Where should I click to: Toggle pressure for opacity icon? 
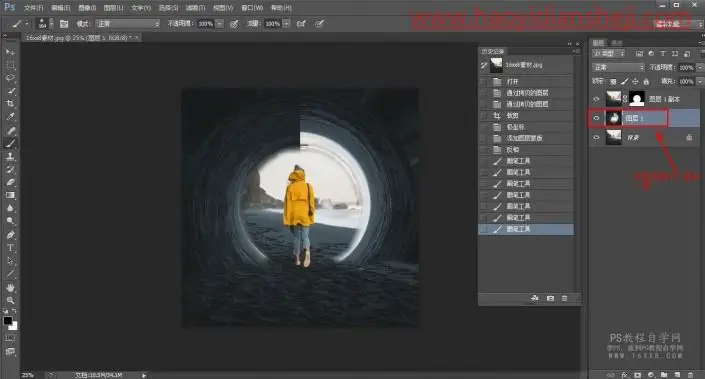(234, 24)
